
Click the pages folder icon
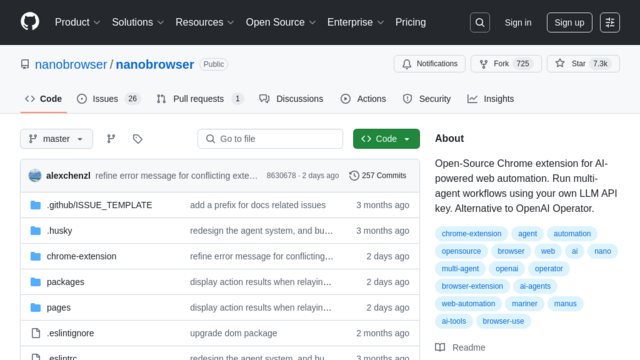[x=36, y=307]
